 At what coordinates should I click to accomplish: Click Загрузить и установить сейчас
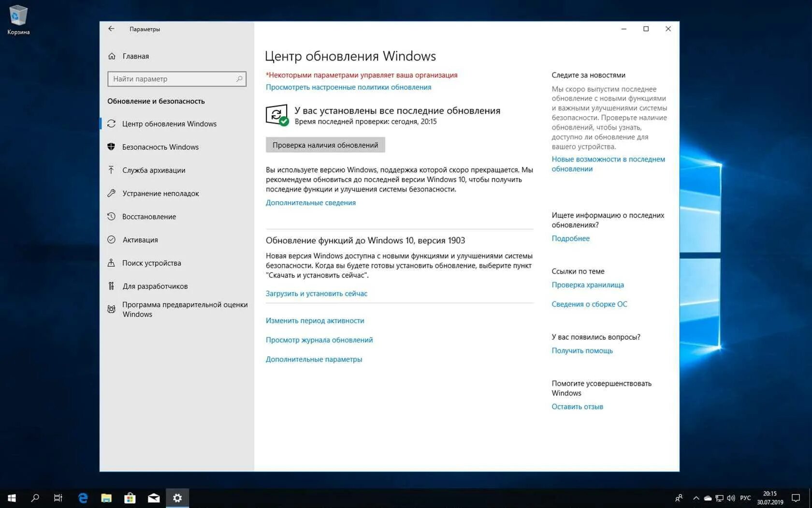click(317, 294)
